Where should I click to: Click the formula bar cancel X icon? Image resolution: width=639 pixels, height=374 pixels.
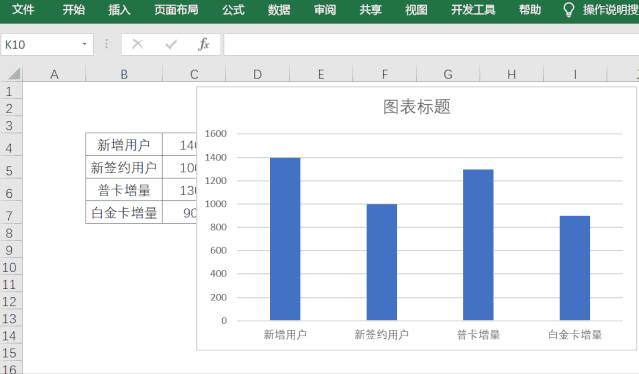(138, 44)
